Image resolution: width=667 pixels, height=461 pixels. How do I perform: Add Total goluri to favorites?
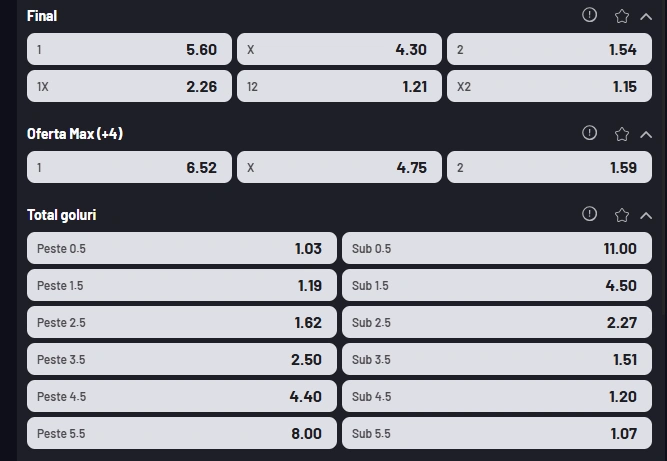pos(621,215)
